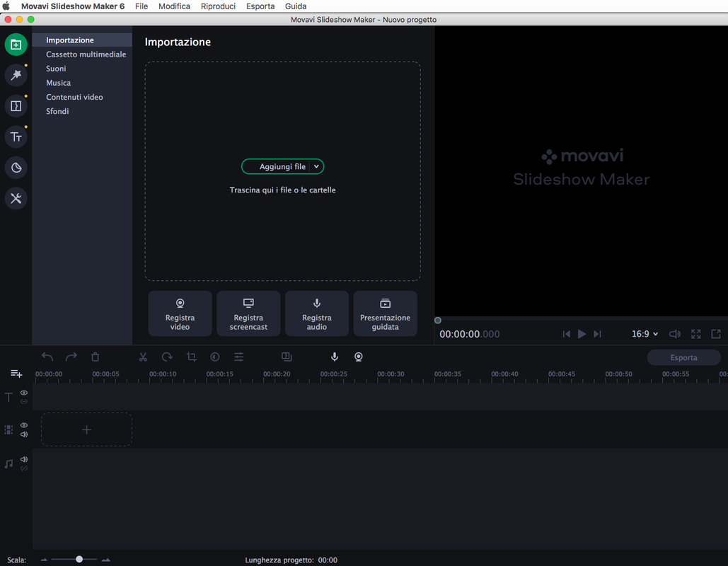Select Importazione in the side list

(x=82, y=40)
